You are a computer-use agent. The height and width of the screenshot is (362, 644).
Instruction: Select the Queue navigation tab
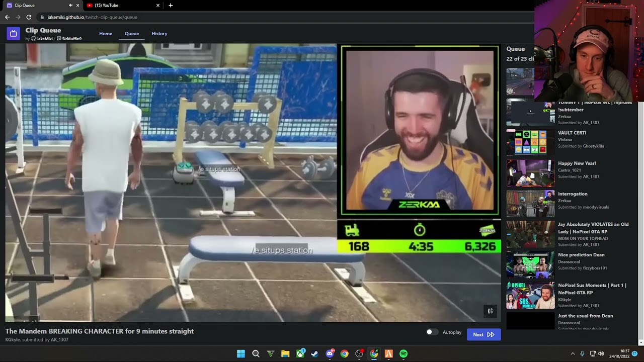tap(132, 34)
